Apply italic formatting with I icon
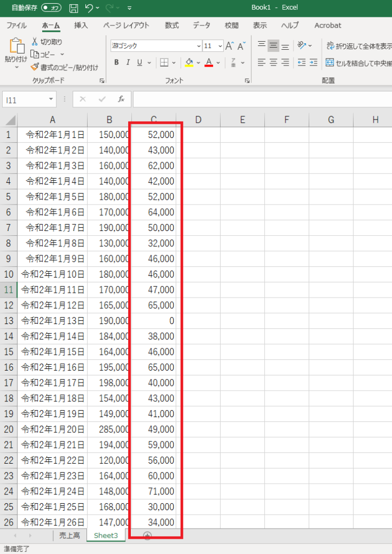Image resolution: width=392 pixels, height=554 pixels. point(128,63)
